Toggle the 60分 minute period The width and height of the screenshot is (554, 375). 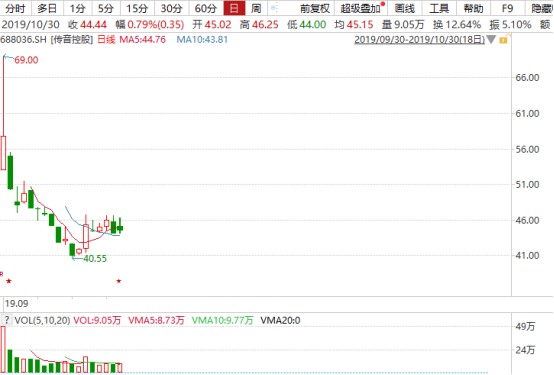tap(206, 8)
